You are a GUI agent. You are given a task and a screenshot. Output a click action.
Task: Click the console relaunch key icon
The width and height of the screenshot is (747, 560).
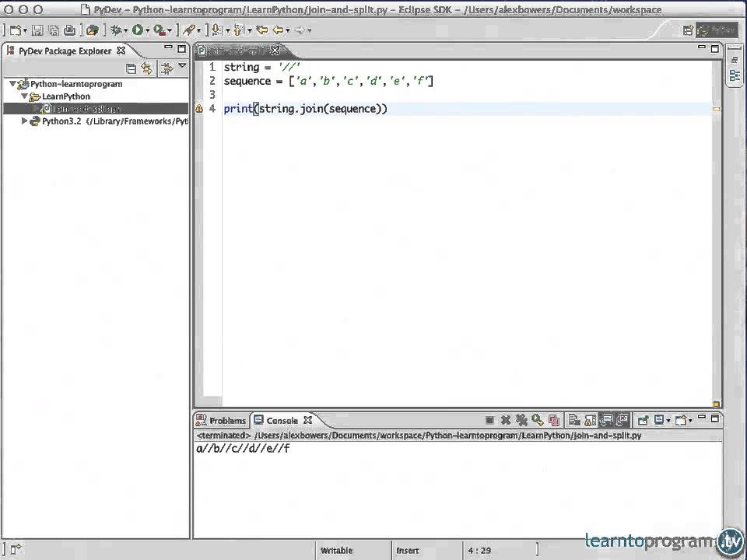(538, 420)
